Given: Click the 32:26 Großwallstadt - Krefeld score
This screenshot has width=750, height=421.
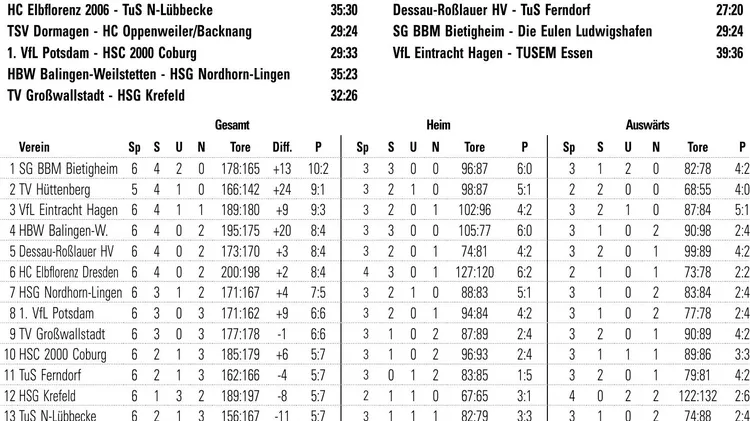Looking at the screenshot, I should (x=342, y=97).
